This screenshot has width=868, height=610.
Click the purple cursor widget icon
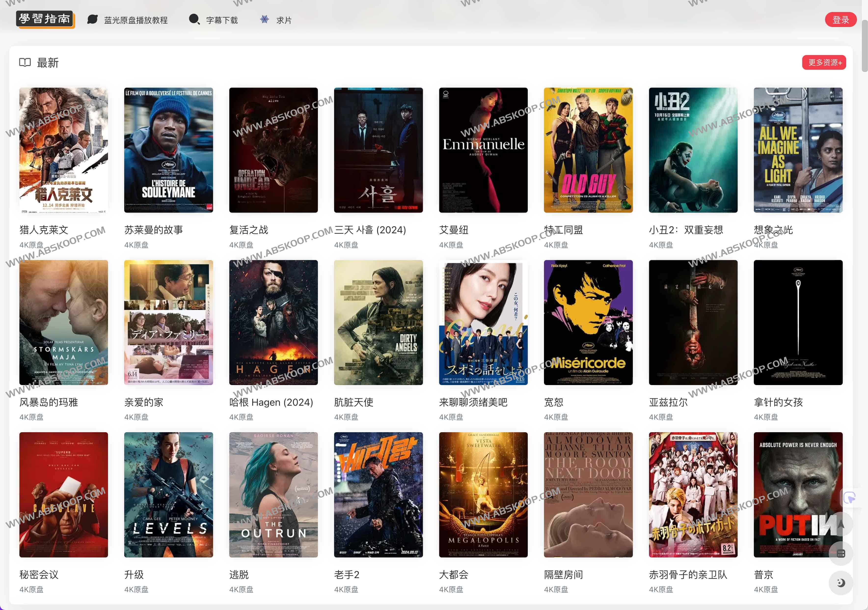point(849,498)
